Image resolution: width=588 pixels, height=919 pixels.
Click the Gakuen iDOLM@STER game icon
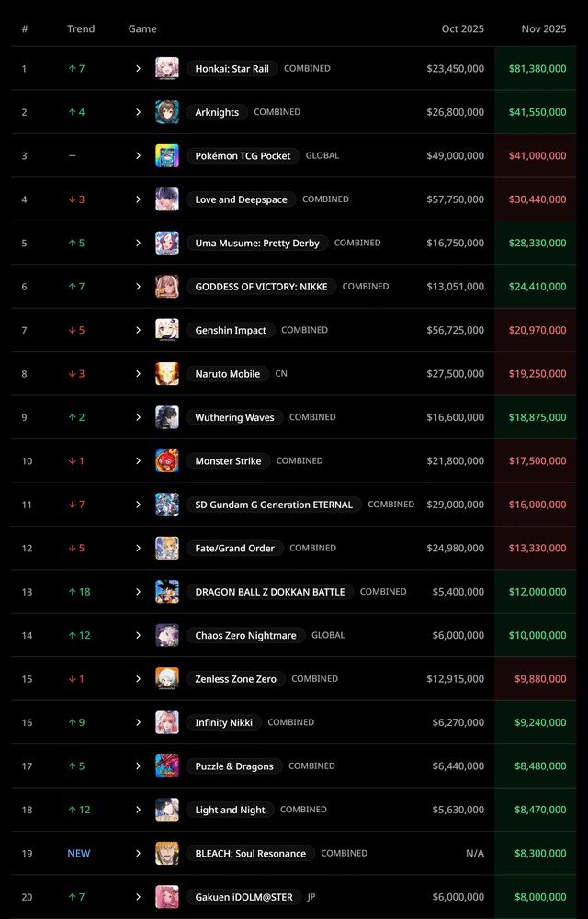[x=167, y=897]
